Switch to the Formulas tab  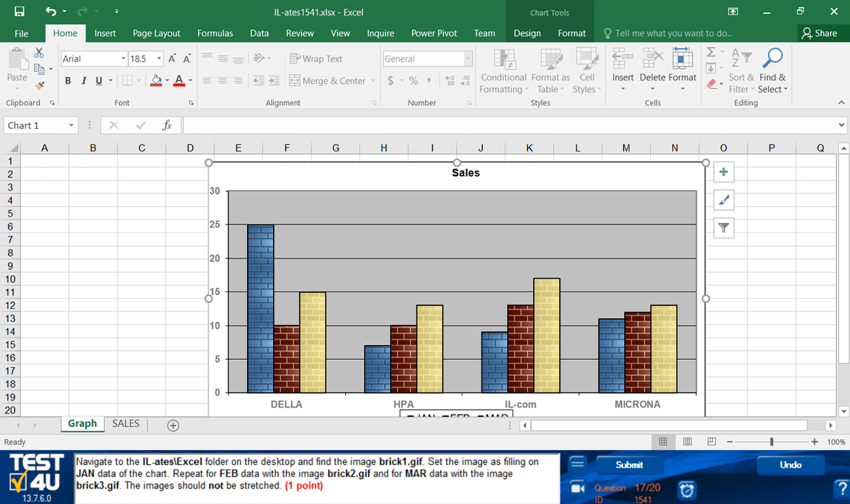tap(215, 33)
